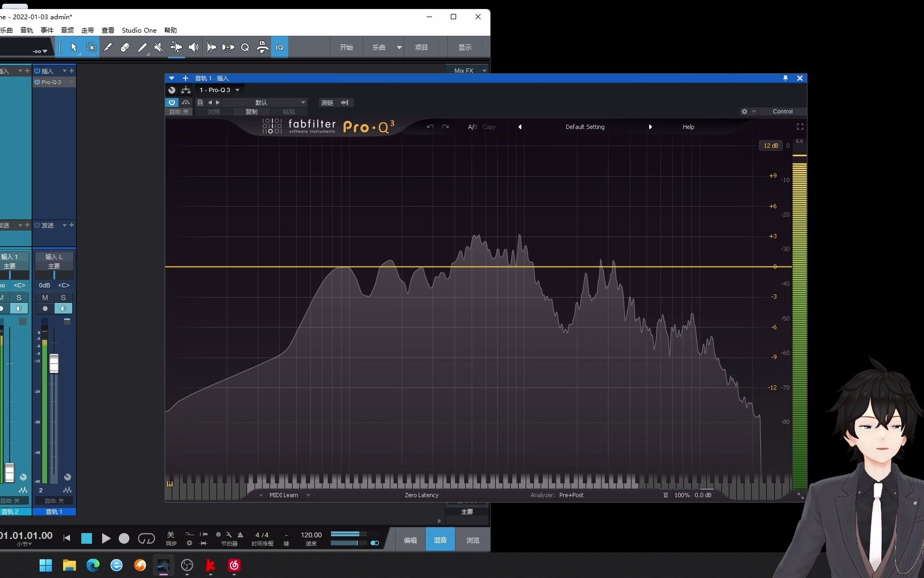Open the 走带 transport menu
The height and width of the screenshot is (578, 924).
point(88,30)
